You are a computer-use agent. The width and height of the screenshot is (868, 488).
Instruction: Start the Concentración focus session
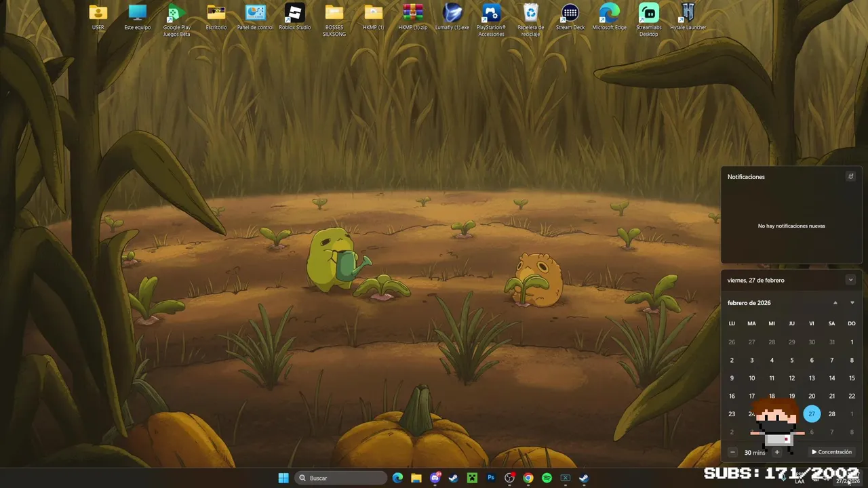pyautogui.click(x=831, y=452)
